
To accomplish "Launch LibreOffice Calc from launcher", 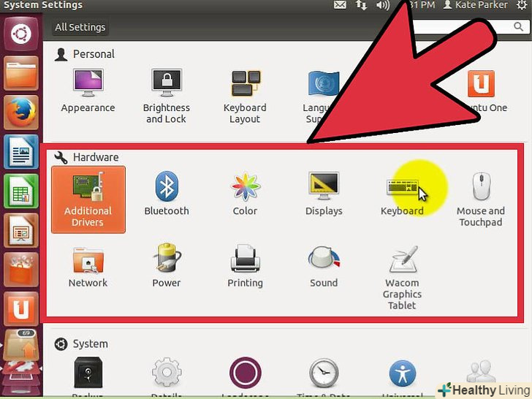I will click(x=21, y=191).
